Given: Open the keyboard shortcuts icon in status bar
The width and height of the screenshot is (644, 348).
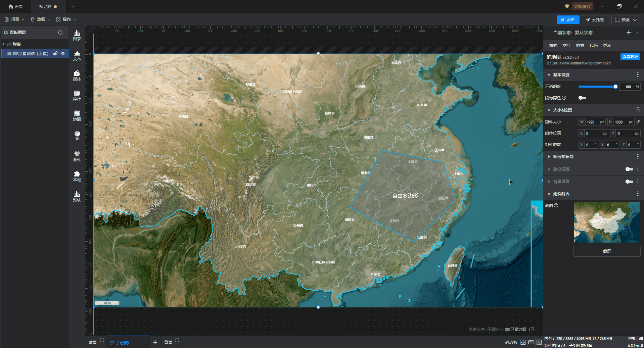Looking at the screenshot, I should pos(531,342).
